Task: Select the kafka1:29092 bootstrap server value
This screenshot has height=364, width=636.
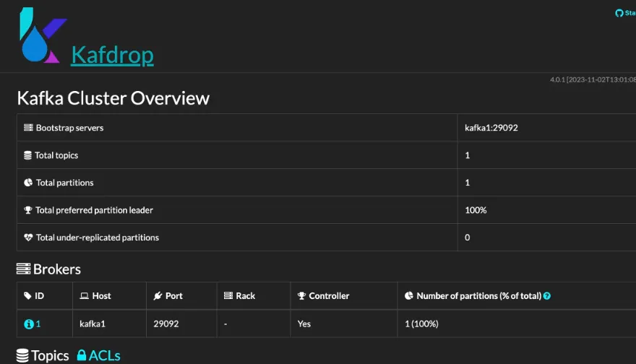Action: [x=491, y=128]
